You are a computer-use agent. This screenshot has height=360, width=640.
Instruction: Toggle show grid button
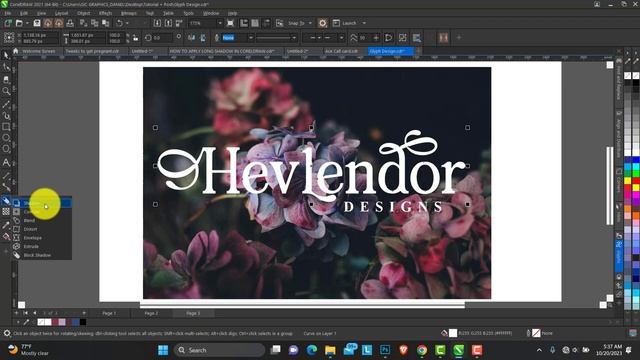(255, 23)
